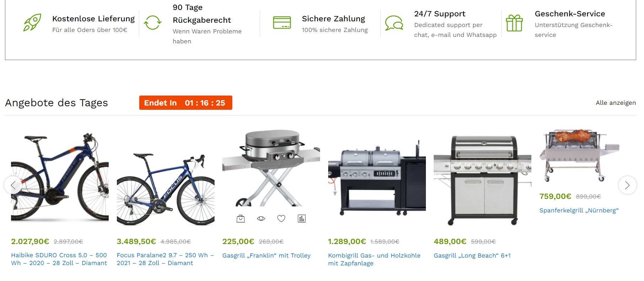The image size is (644, 281).
Task: Click the gift box service icon
Action: click(514, 23)
